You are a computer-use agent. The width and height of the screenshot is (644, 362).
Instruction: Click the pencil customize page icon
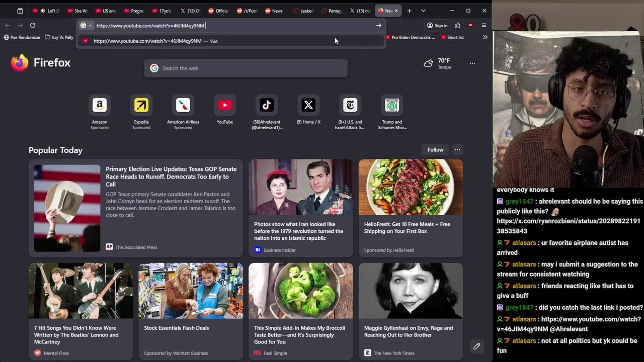point(476,346)
